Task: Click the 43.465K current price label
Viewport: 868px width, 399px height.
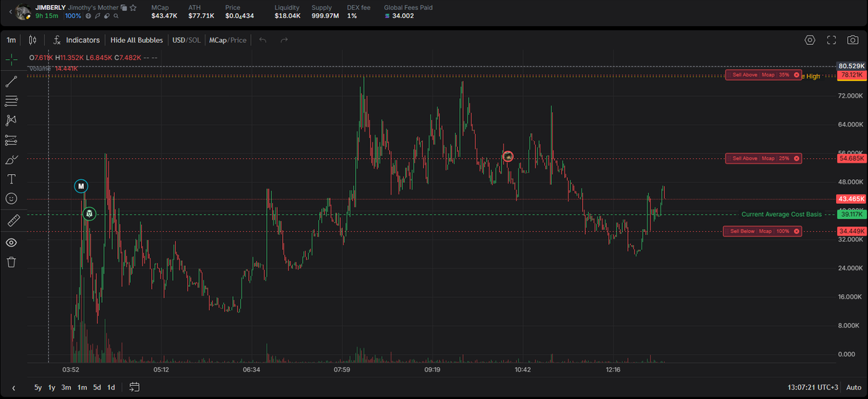Action: tap(851, 198)
